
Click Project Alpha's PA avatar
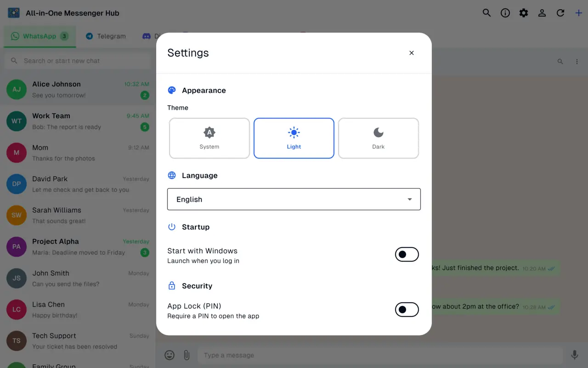(x=17, y=247)
